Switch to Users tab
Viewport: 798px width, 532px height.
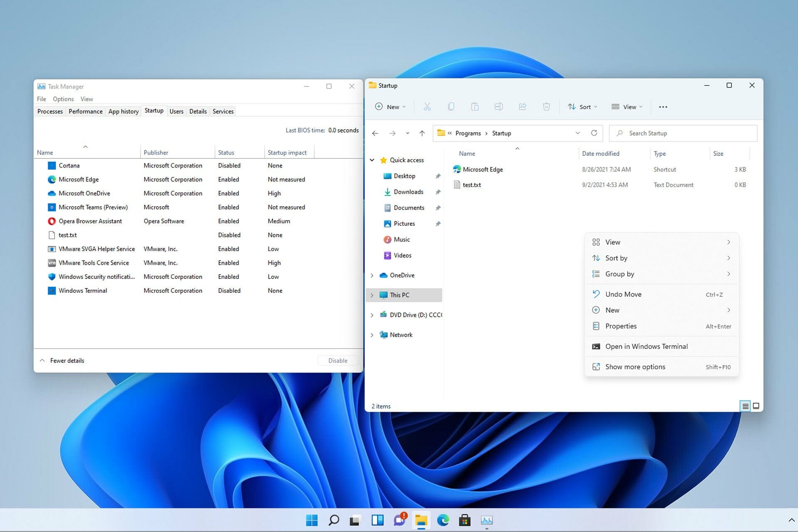click(x=176, y=111)
